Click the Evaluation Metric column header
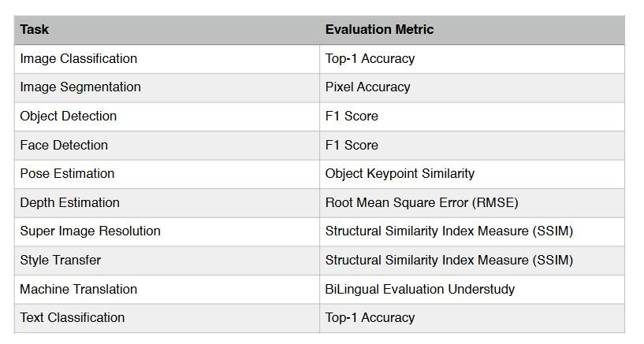 pyautogui.click(x=379, y=30)
